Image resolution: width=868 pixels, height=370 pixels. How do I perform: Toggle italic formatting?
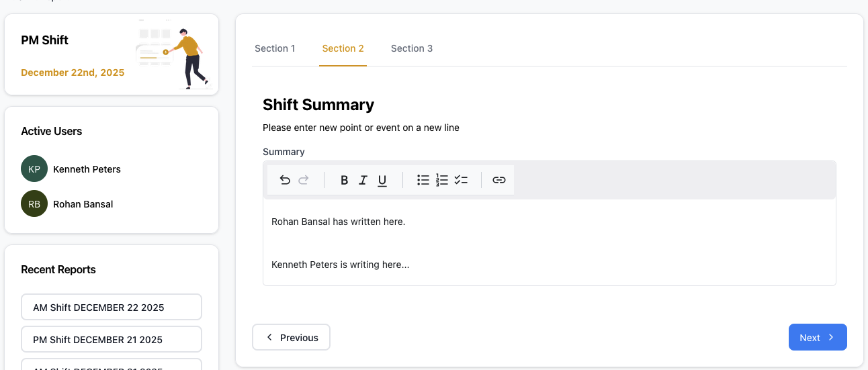363,180
